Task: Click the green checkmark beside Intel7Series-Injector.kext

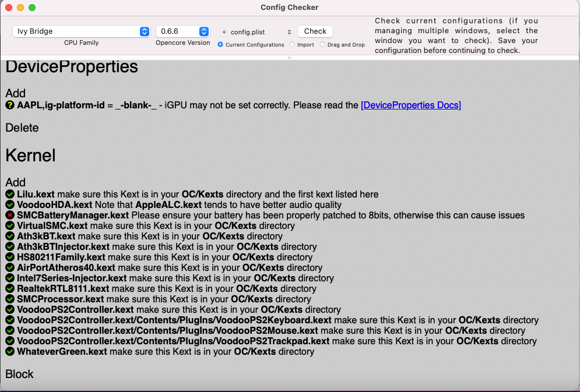Action: point(10,278)
